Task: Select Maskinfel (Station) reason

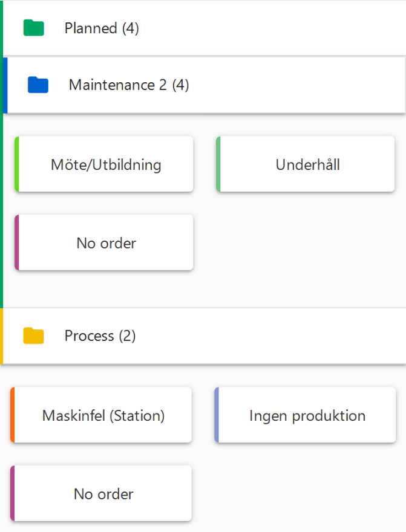Action: click(103, 415)
